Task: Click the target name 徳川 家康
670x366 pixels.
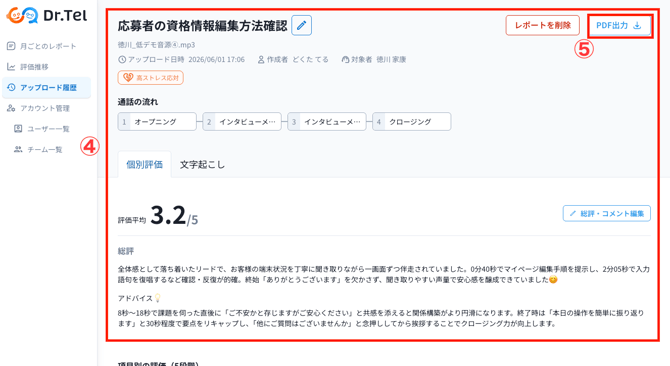Action: click(391, 59)
